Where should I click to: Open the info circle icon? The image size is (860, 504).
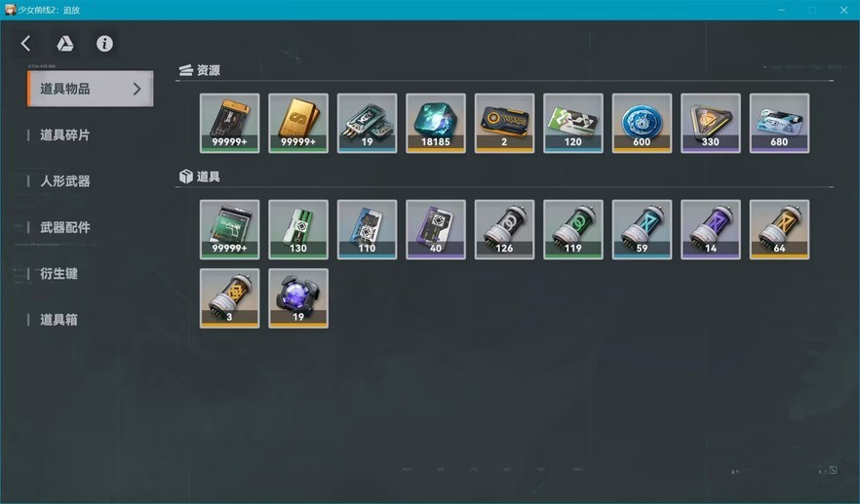pyautogui.click(x=104, y=43)
